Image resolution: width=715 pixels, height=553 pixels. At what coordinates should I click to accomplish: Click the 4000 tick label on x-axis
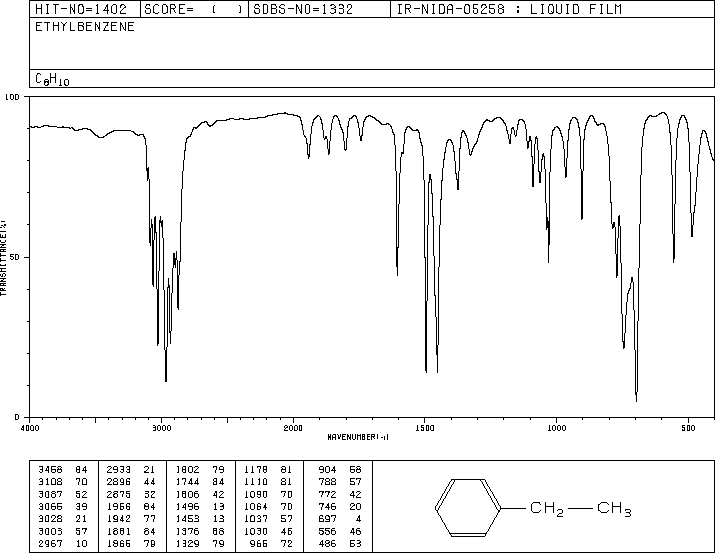pyautogui.click(x=30, y=428)
